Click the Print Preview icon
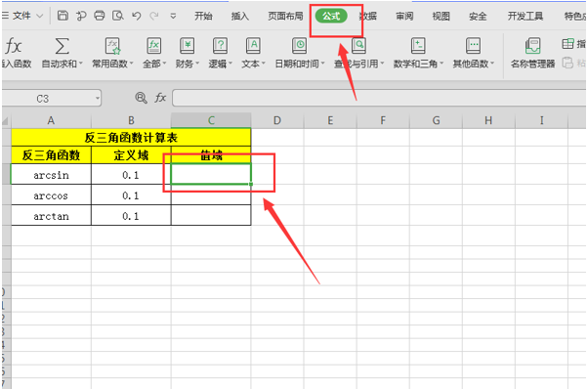Screen dimensions: 588x389 [x=118, y=16]
